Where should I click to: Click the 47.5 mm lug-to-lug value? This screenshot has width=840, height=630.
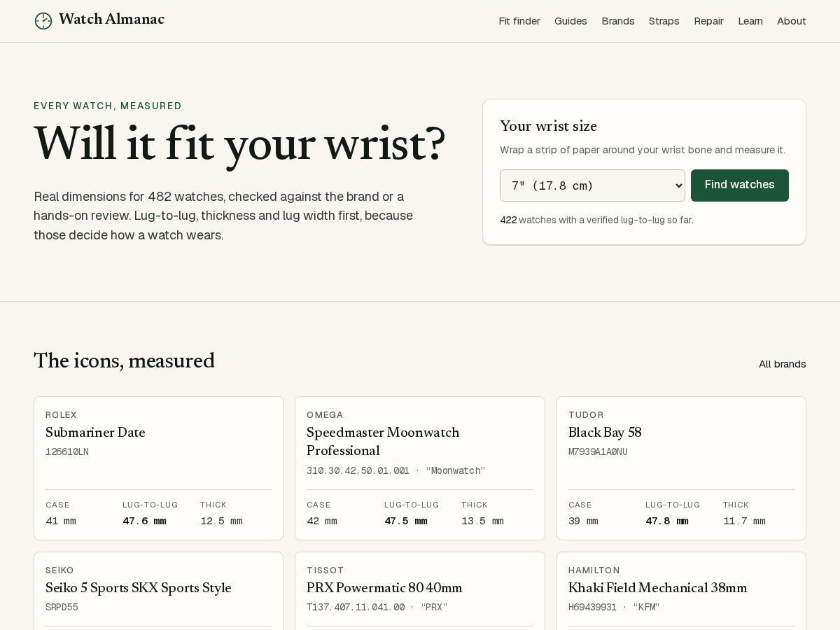click(x=405, y=521)
